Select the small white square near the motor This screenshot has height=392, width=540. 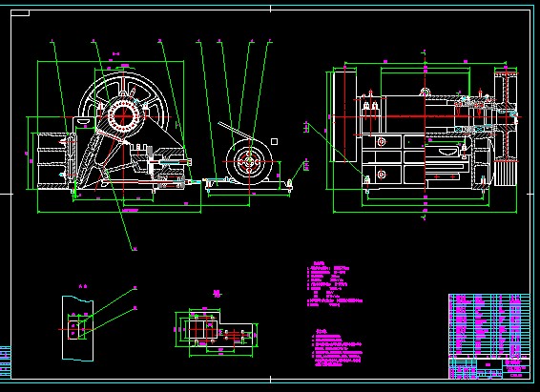coord(275,141)
